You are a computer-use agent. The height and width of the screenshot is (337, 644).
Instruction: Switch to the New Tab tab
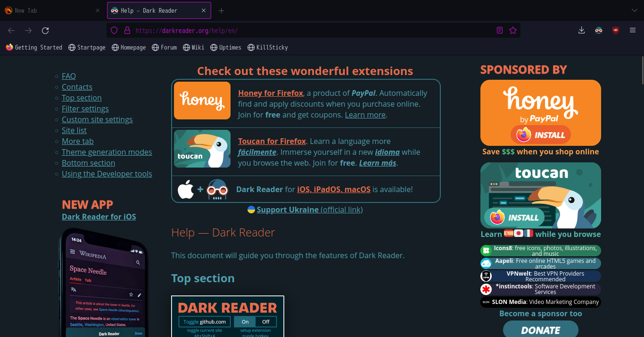53,10
